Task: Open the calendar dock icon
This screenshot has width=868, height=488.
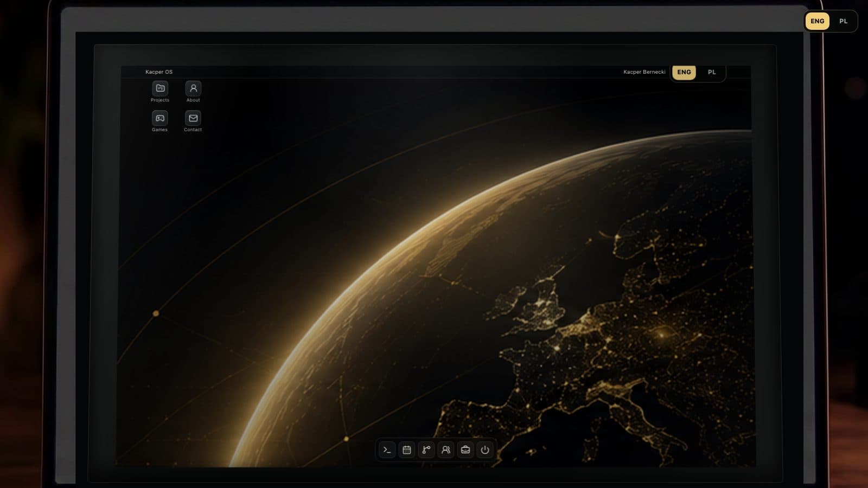Action: (407, 450)
